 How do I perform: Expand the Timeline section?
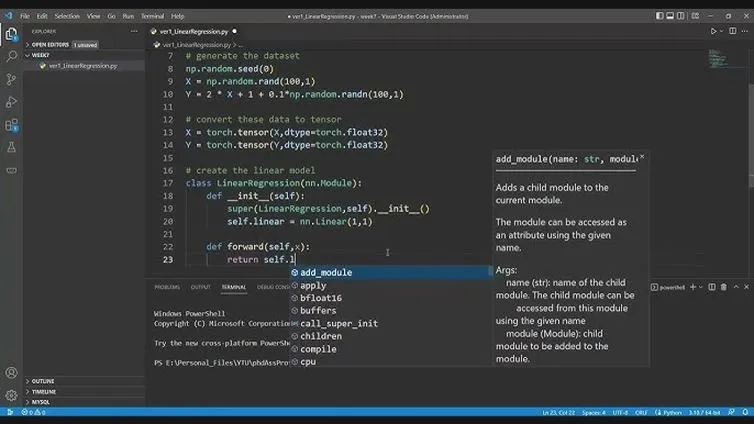pyautogui.click(x=84, y=391)
